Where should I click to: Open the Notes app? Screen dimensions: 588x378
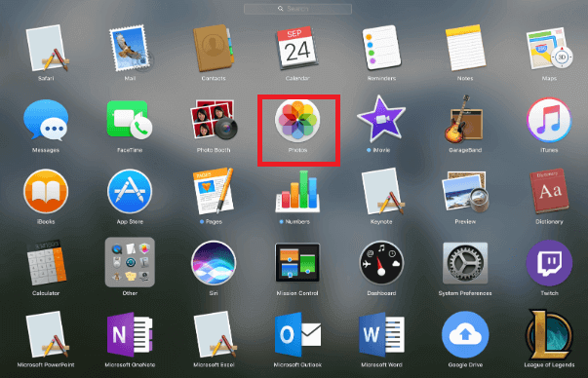click(x=465, y=48)
